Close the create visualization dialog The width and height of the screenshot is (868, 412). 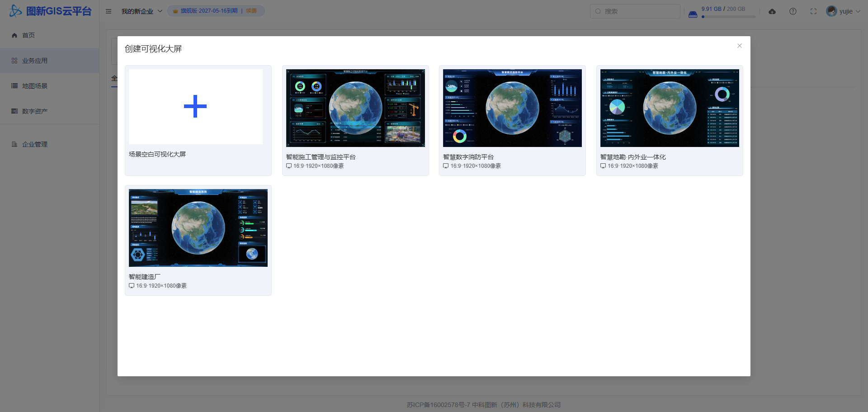(740, 46)
